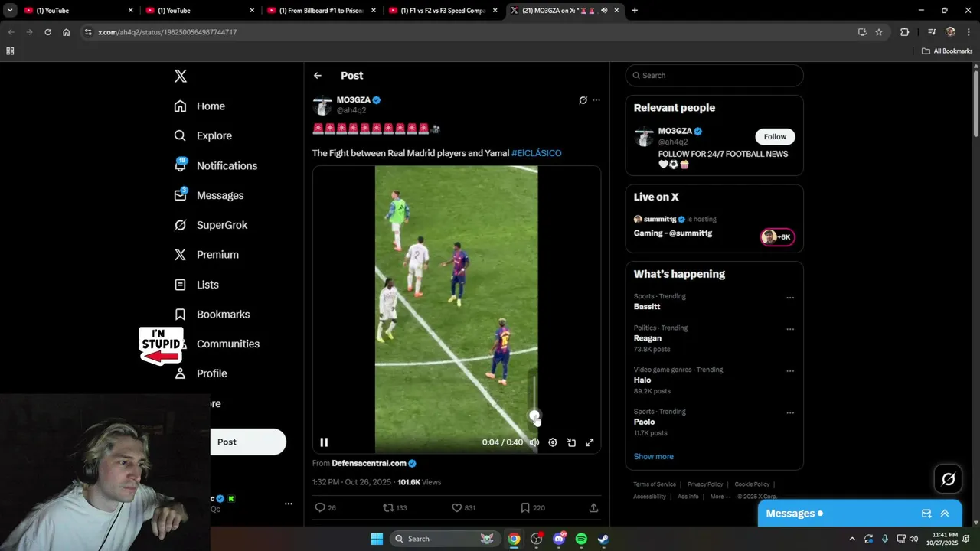This screenshot has width=980, height=551.
Task: Compose new message in Messages drawer
Action: coord(926,514)
